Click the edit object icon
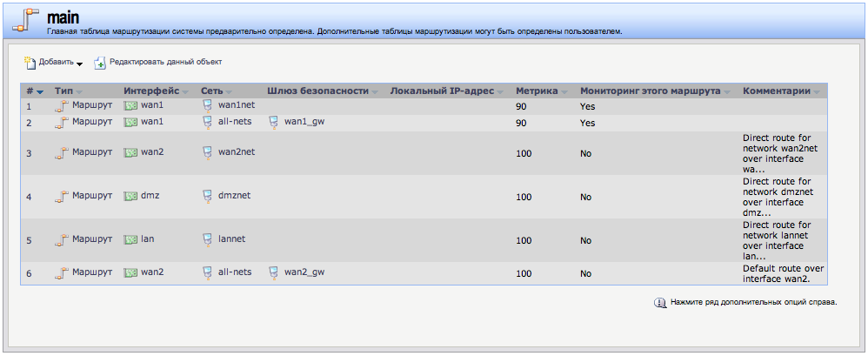The image size is (868, 356). click(100, 63)
